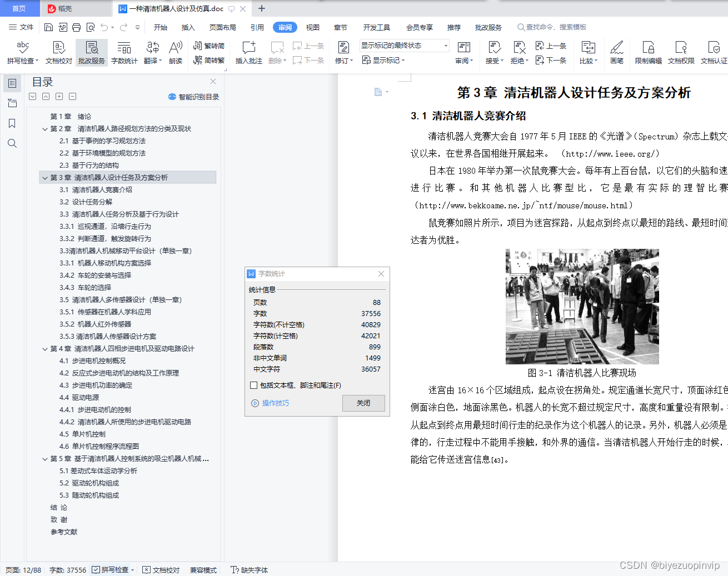728x576 pixels.
Task: Open the 修订 track changes tool
Action: coord(343,53)
